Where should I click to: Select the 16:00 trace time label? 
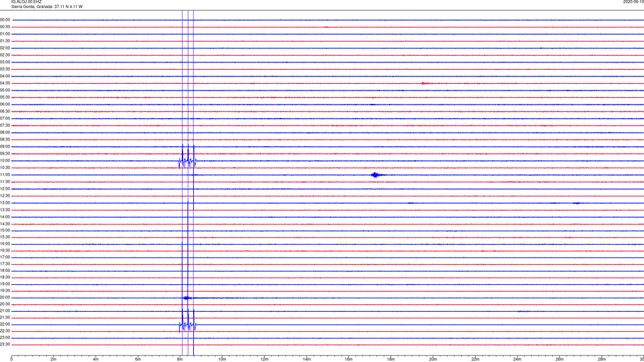tap(5, 244)
